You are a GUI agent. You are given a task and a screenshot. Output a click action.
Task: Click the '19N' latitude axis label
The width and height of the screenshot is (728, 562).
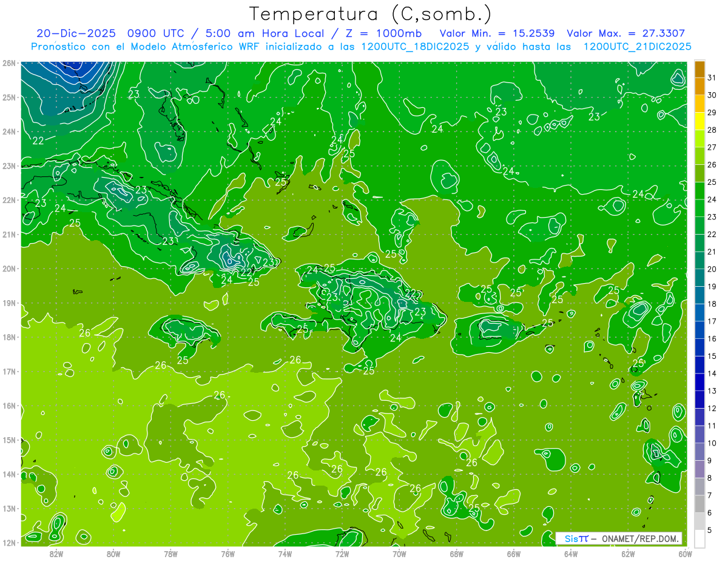pyautogui.click(x=9, y=303)
